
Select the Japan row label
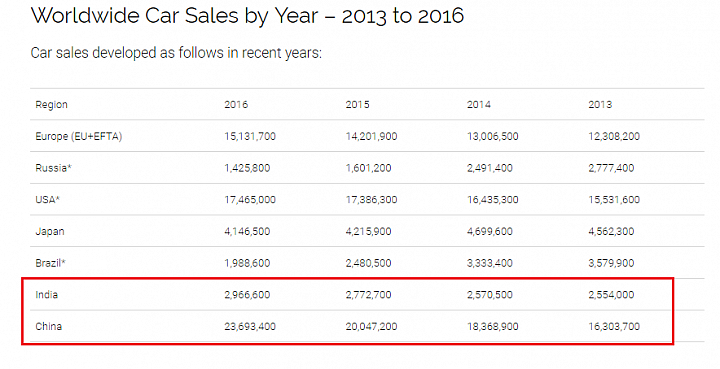coord(50,231)
